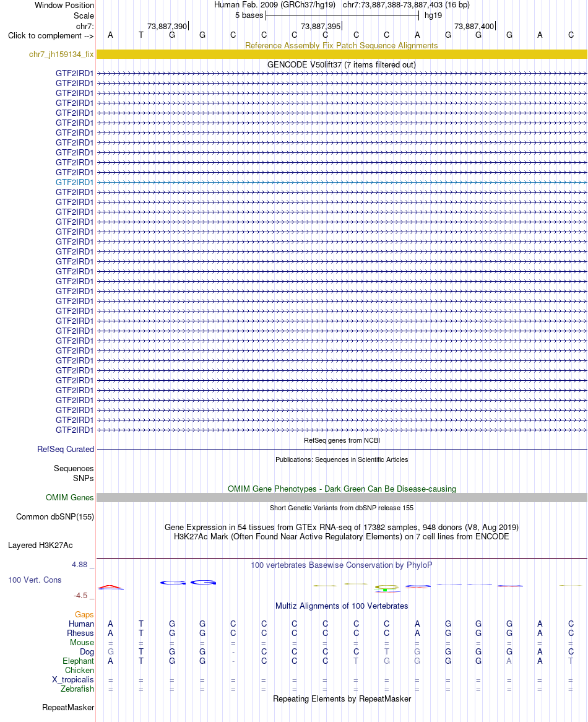Click the OMIM Genes track label

click(69, 498)
